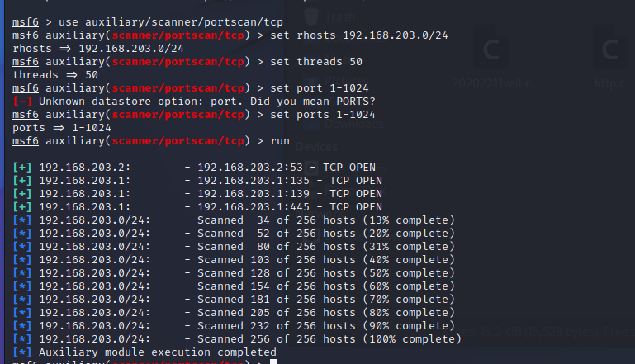Click the 'run' command line
Screen dimensions: 635x364
coord(280,141)
